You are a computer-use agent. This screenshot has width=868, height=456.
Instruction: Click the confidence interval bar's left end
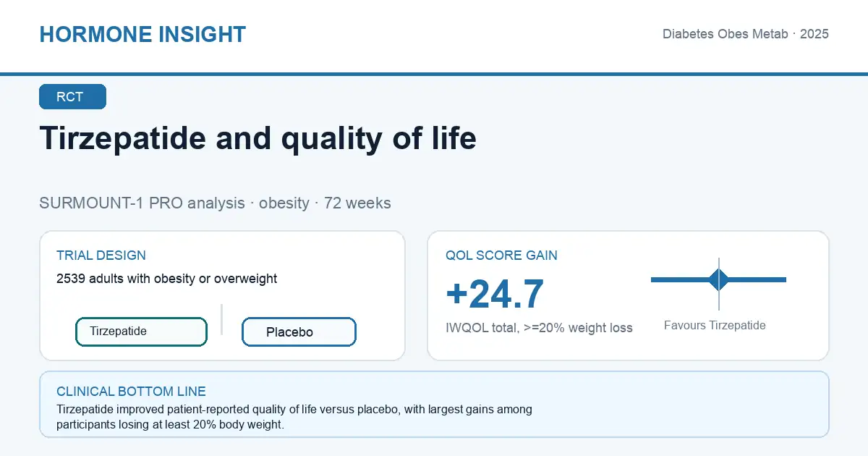(654, 279)
